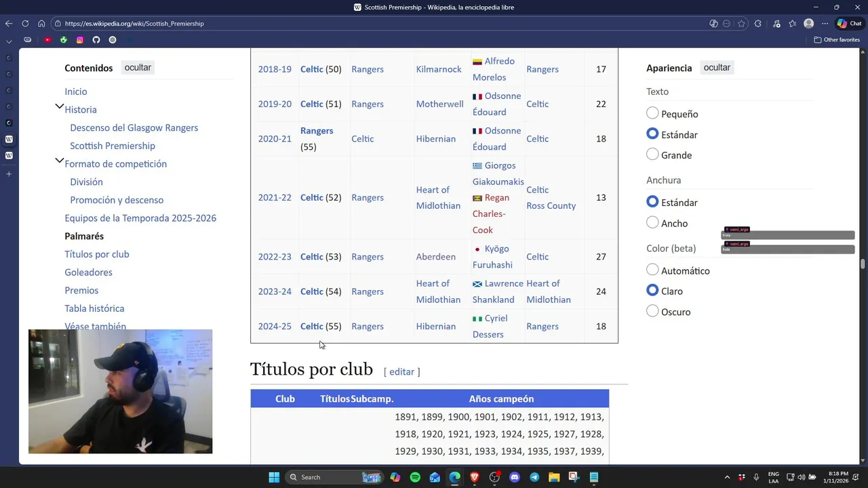
Task: Jump to Promoción y descenso section
Action: click(x=117, y=200)
